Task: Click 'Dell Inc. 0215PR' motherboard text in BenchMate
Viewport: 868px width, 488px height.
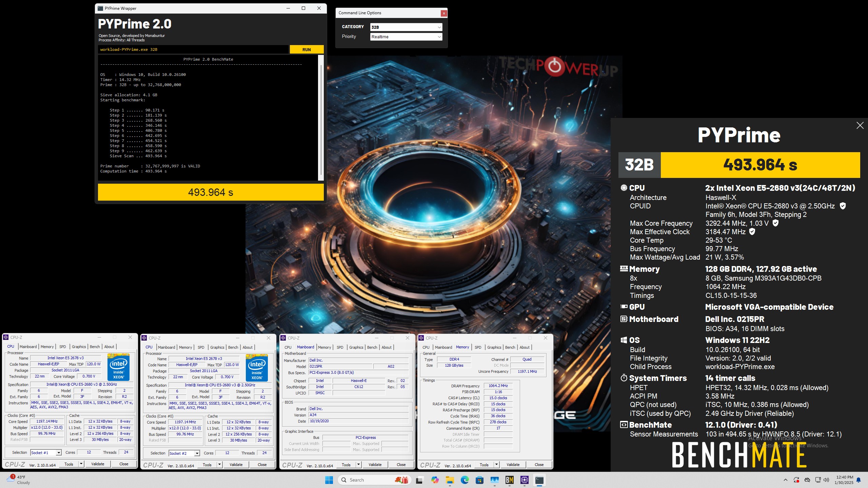Action: 735,319
